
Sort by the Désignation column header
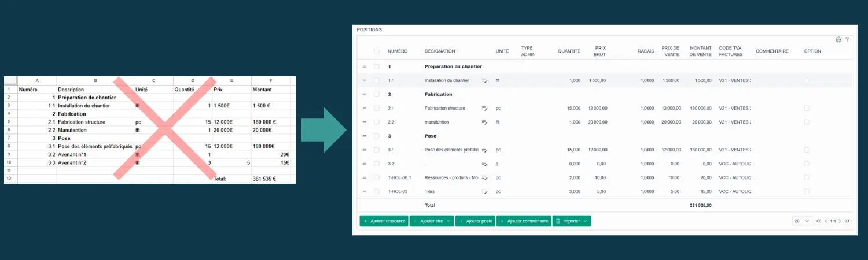pos(440,51)
